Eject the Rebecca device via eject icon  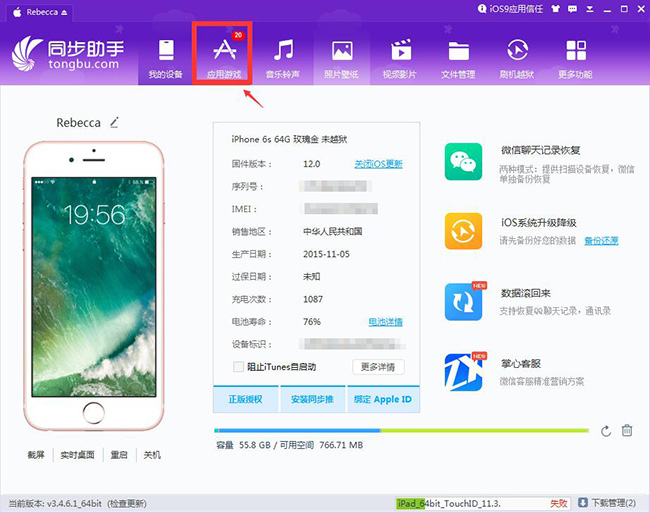pos(64,12)
